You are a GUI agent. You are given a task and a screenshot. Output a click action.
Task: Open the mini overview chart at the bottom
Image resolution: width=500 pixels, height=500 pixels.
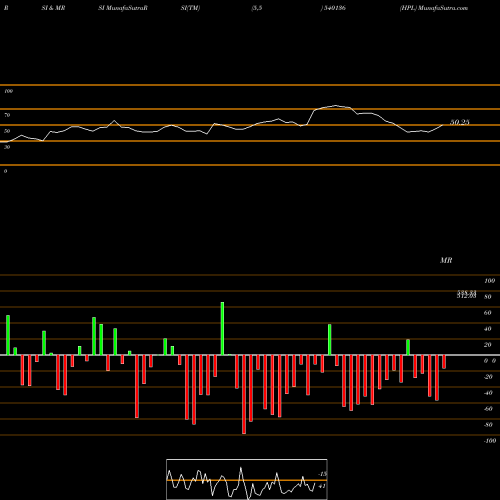247,479
